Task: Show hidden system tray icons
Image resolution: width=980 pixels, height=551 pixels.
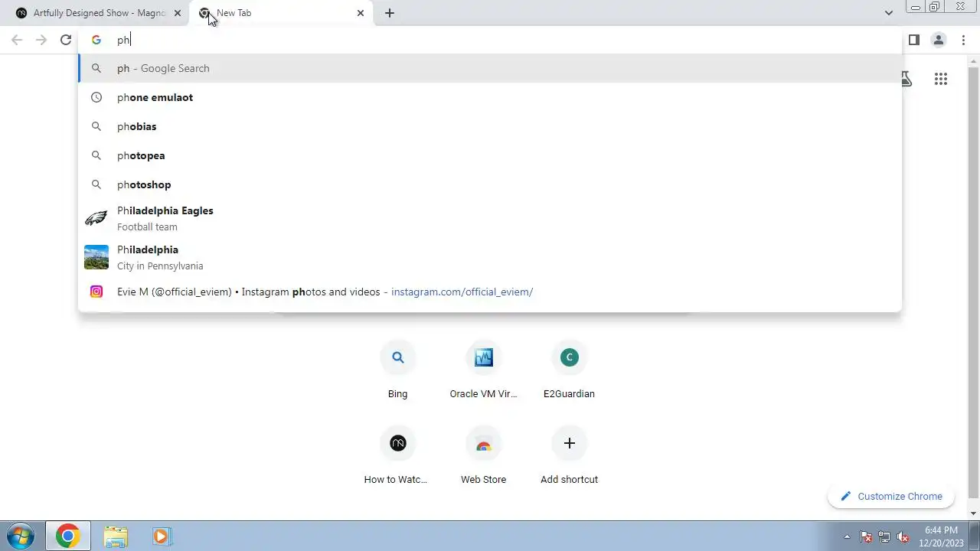Action: point(847,536)
